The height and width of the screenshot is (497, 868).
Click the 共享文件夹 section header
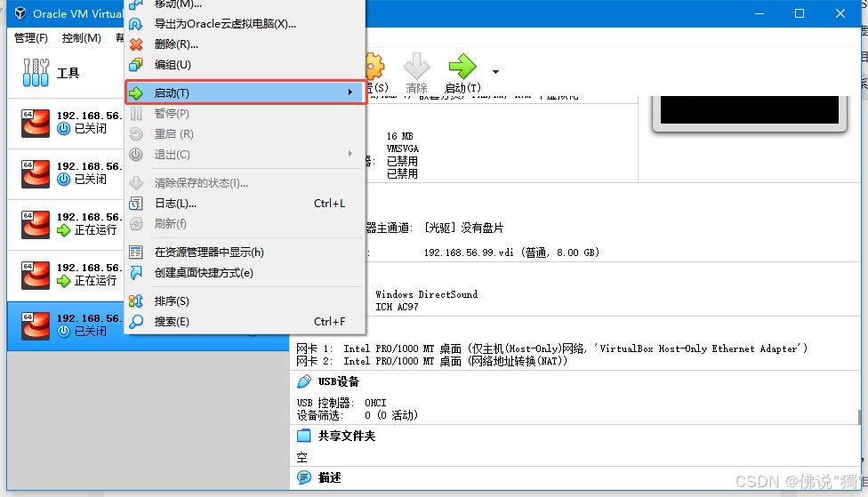[x=347, y=436]
